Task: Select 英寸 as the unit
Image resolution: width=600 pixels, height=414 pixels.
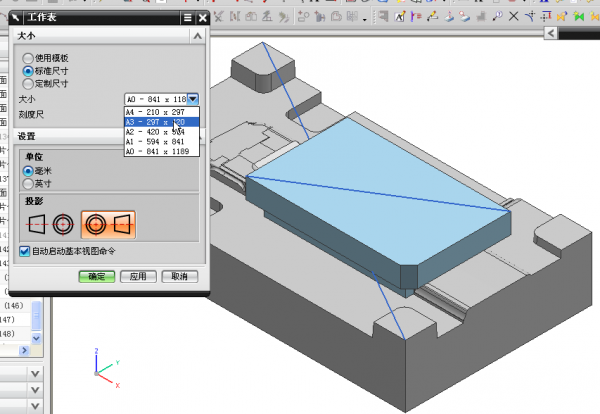Action: pos(28,184)
